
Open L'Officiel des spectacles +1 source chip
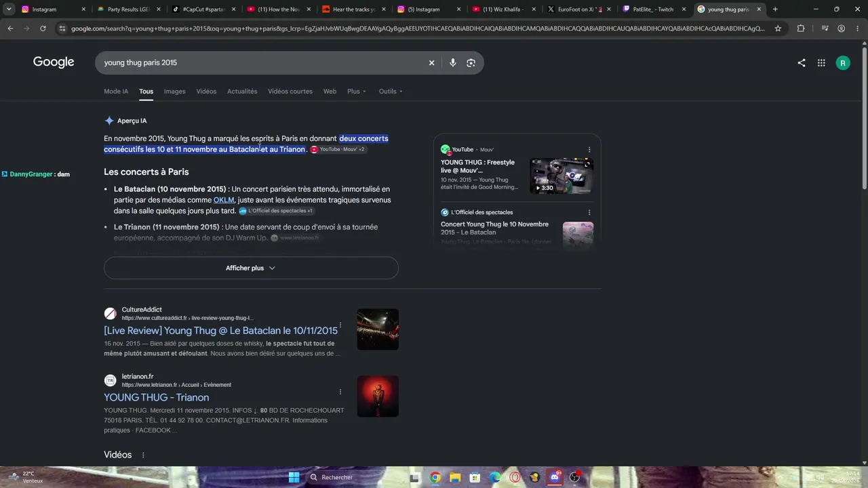(x=276, y=211)
